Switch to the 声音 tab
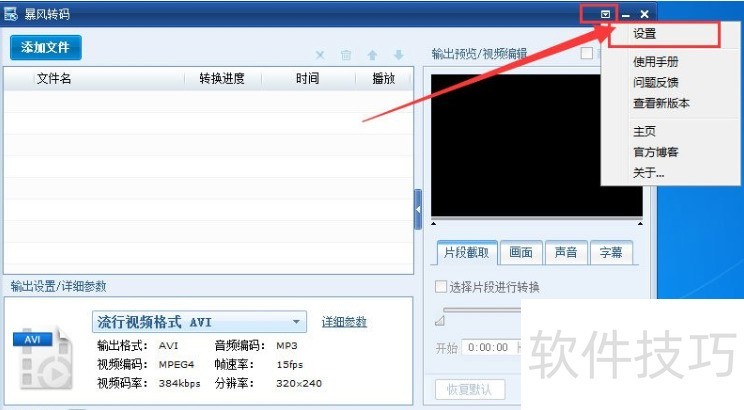The image size is (744, 410). point(566,252)
